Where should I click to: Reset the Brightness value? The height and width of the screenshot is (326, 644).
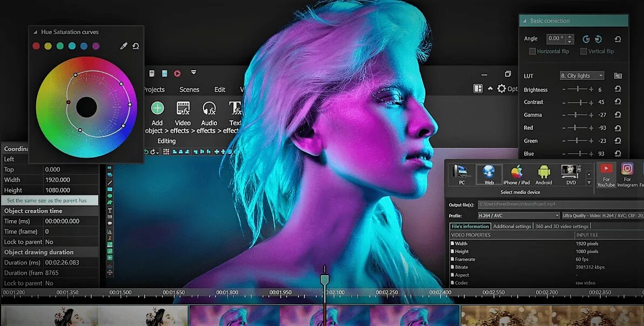(618, 89)
